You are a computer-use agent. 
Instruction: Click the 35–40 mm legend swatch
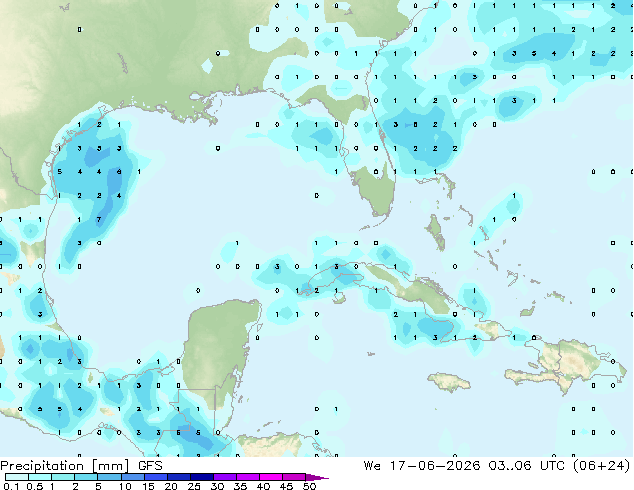coord(247,477)
